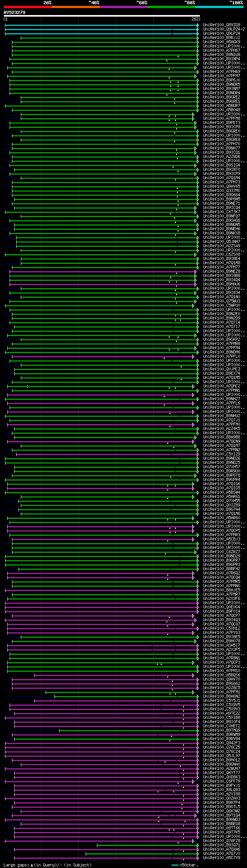The height and width of the screenshot is (868, 247).
Task: Select hit label UniRef100_B9GRE2
Action: (x=222, y=97)
